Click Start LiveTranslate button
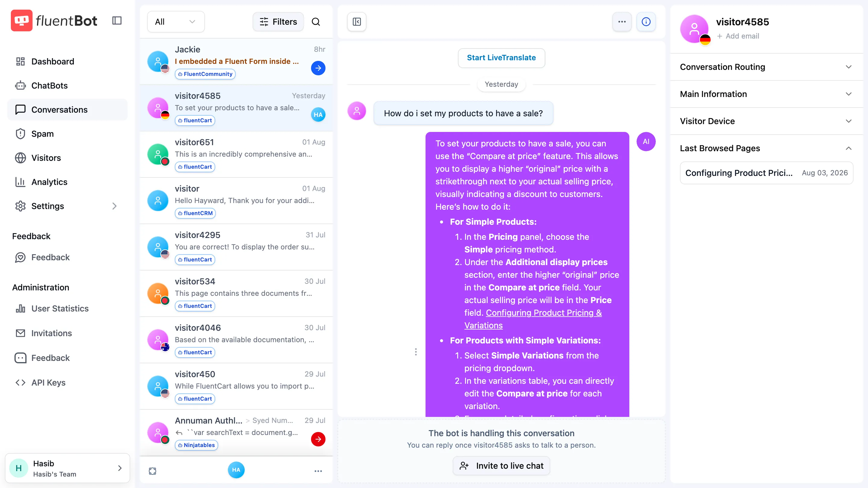This screenshot has width=868, height=488. 501,58
